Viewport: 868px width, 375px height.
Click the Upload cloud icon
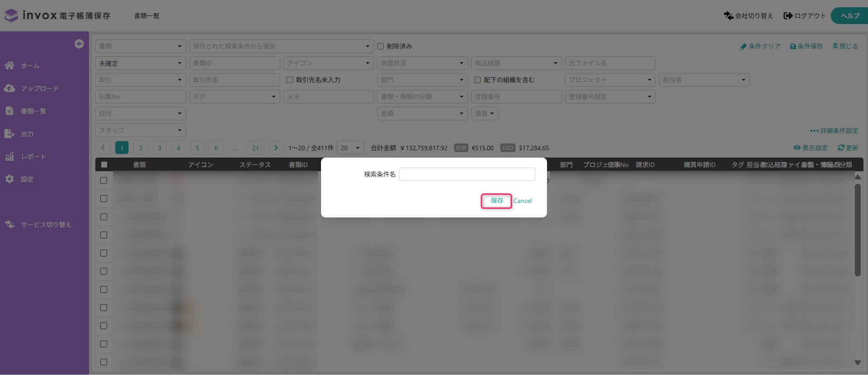pyautogui.click(x=10, y=88)
